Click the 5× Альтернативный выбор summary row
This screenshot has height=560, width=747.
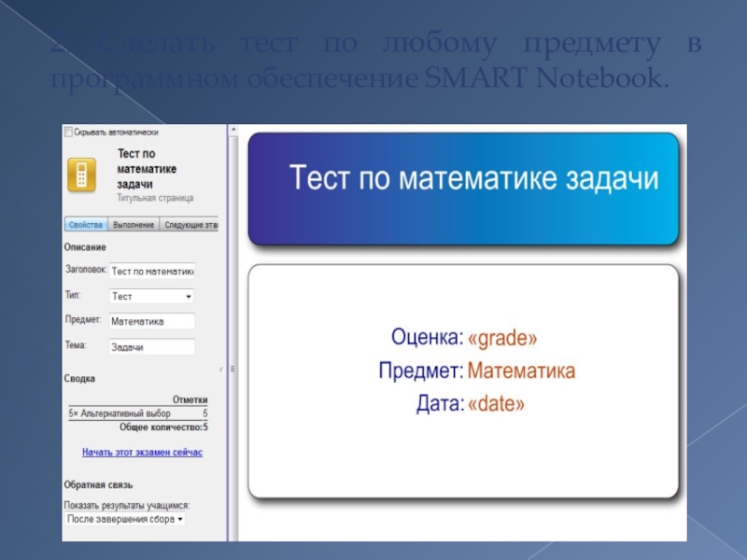click(138, 413)
